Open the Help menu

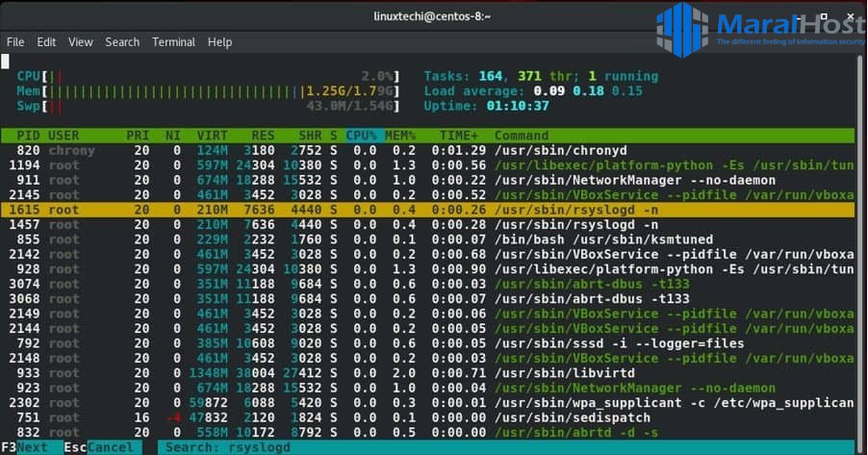(x=219, y=42)
